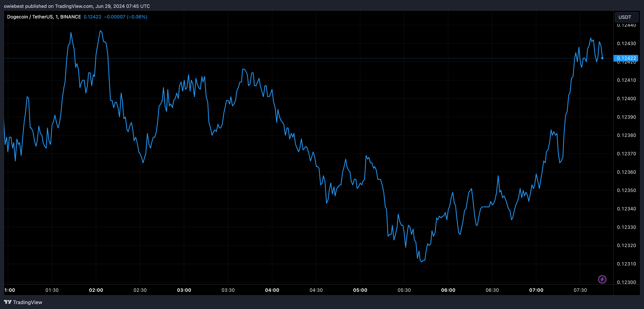Click the TradingView logo icon at bottom

tap(8, 302)
